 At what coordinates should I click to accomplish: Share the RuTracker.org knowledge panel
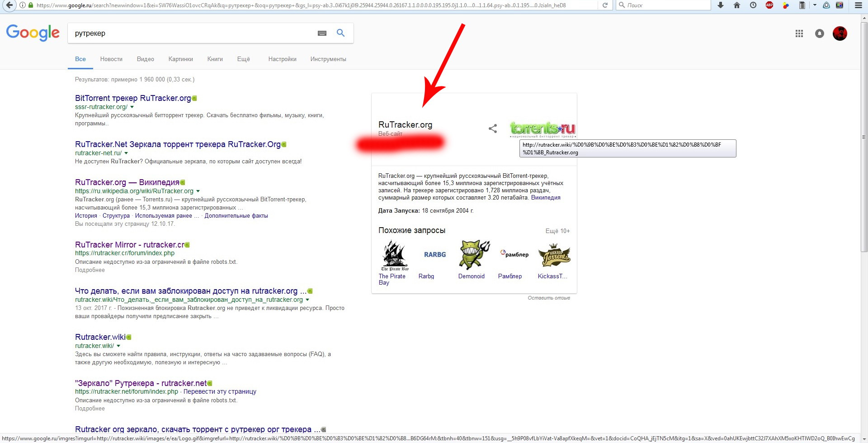click(493, 129)
